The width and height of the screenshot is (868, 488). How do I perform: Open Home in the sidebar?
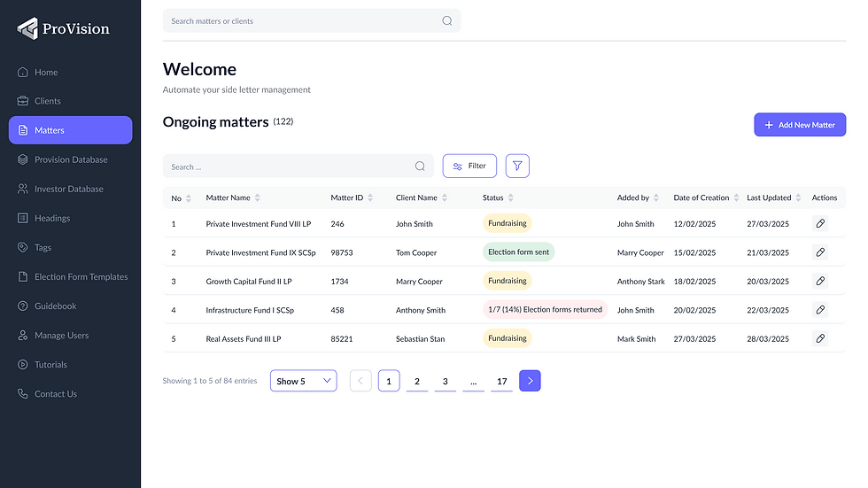click(x=70, y=72)
